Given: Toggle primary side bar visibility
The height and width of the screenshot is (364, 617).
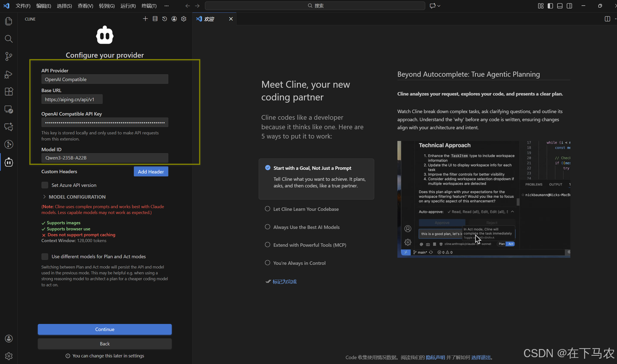Looking at the screenshot, I should coord(550,6).
